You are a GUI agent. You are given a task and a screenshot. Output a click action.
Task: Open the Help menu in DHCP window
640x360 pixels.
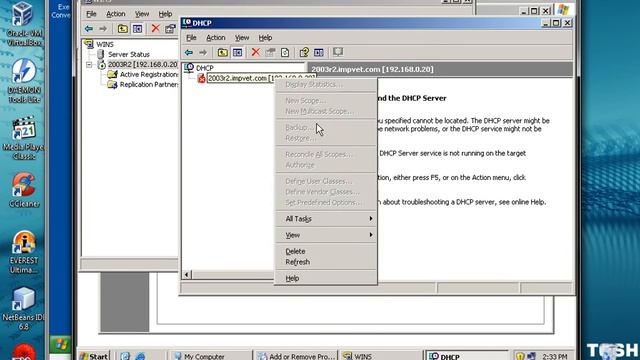click(x=265, y=38)
